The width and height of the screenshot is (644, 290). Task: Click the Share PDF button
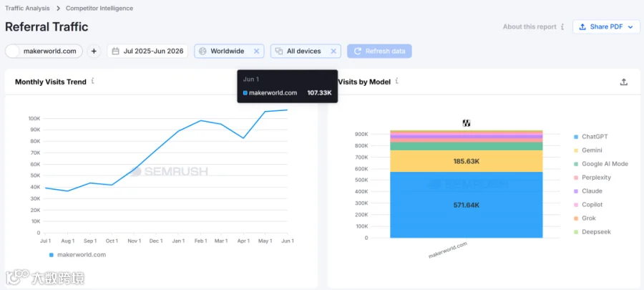(x=606, y=26)
